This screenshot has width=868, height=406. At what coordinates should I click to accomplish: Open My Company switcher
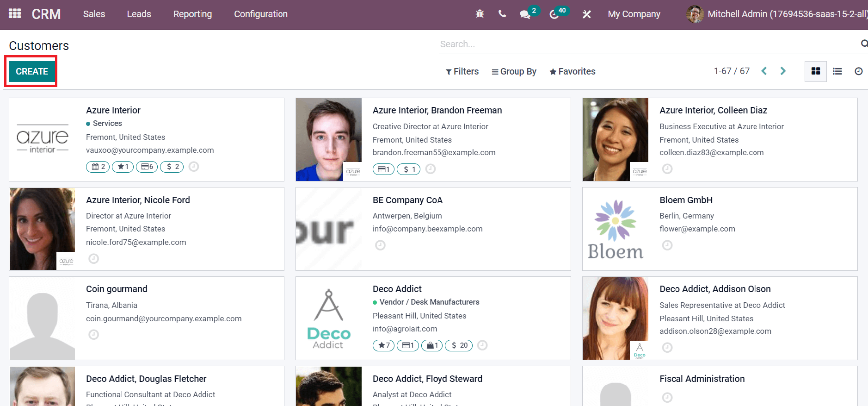634,14
